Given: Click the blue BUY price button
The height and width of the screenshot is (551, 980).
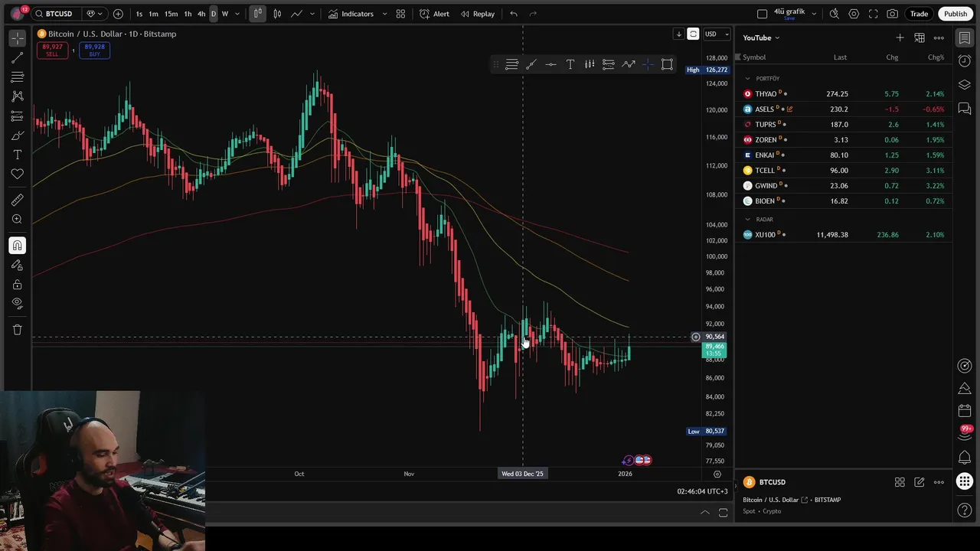Looking at the screenshot, I should coord(95,50).
